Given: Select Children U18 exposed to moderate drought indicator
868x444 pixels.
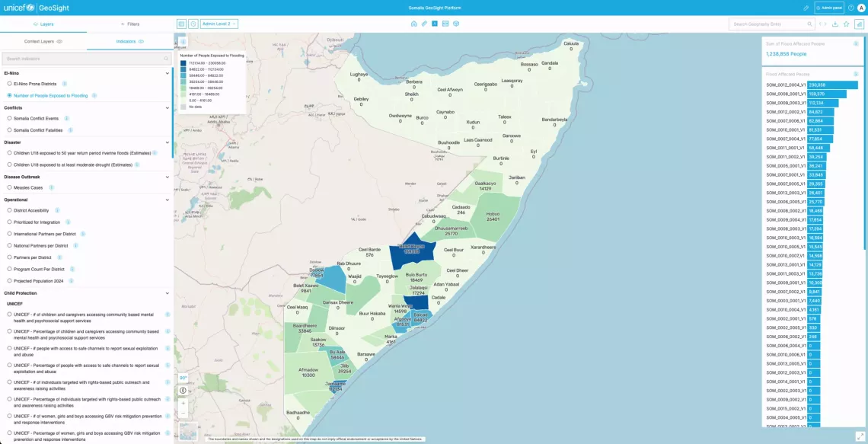Looking at the screenshot, I should 9,165.
